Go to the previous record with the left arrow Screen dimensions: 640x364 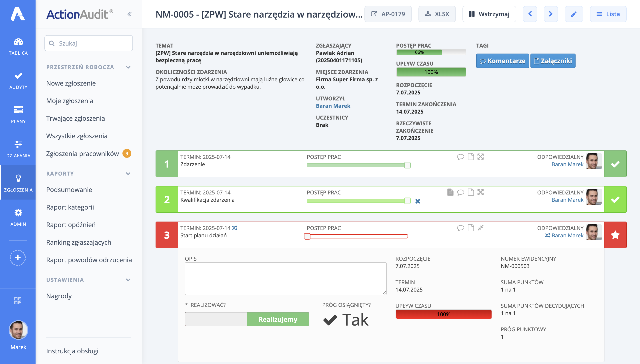coord(530,14)
